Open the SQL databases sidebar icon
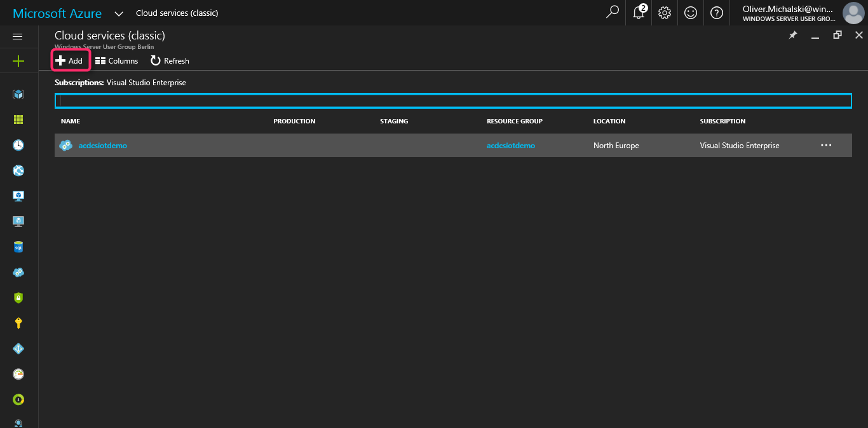This screenshot has width=868, height=428. pyautogui.click(x=18, y=247)
